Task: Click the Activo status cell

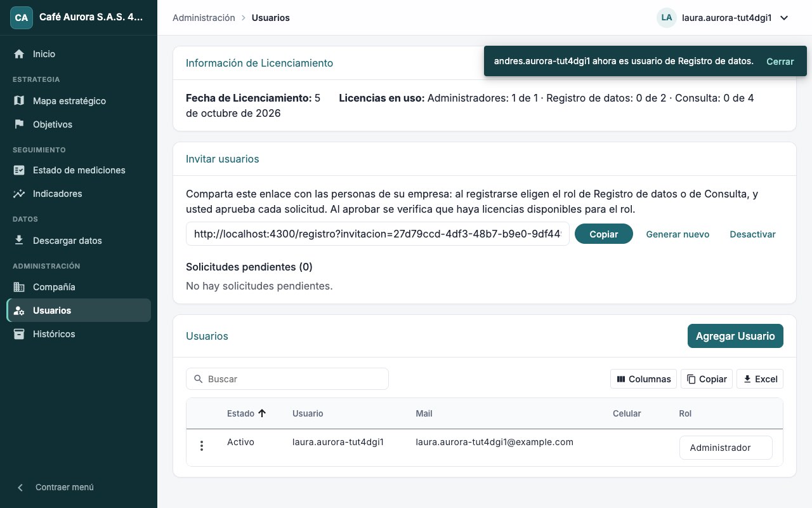Action: pyautogui.click(x=240, y=442)
